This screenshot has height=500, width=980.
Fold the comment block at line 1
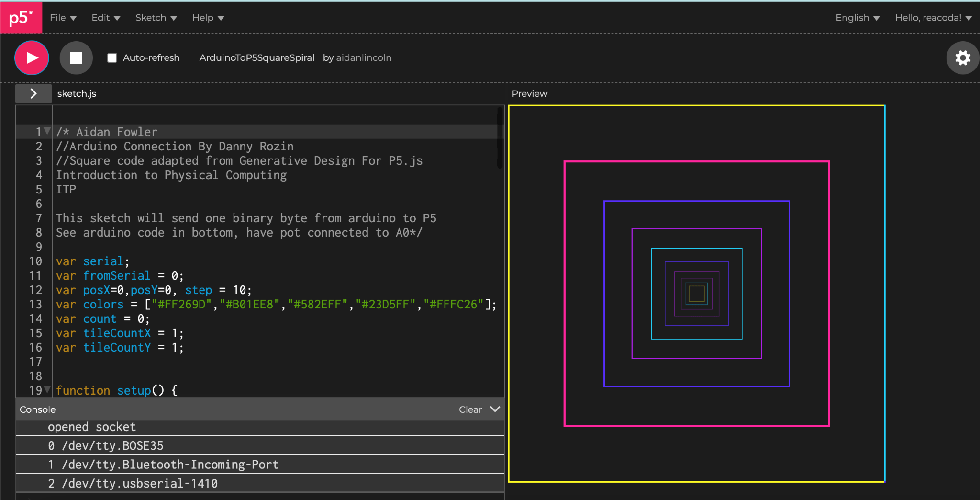point(47,131)
